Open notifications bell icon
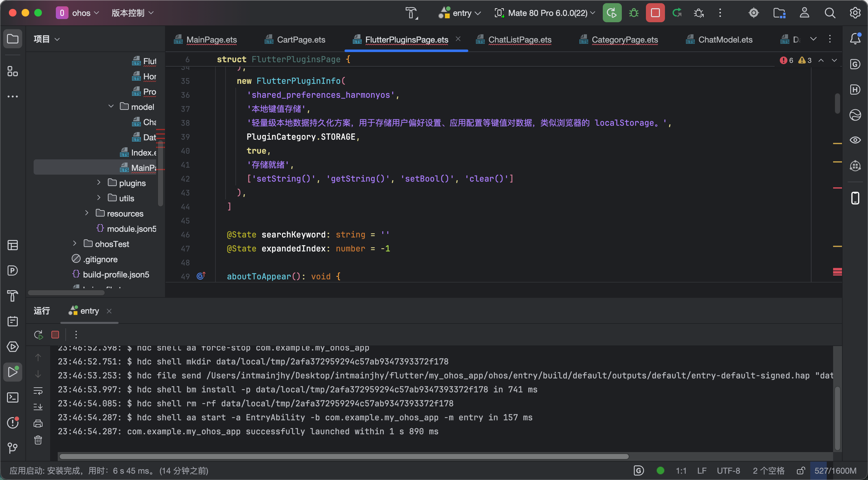868x480 pixels. click(855, 39)
